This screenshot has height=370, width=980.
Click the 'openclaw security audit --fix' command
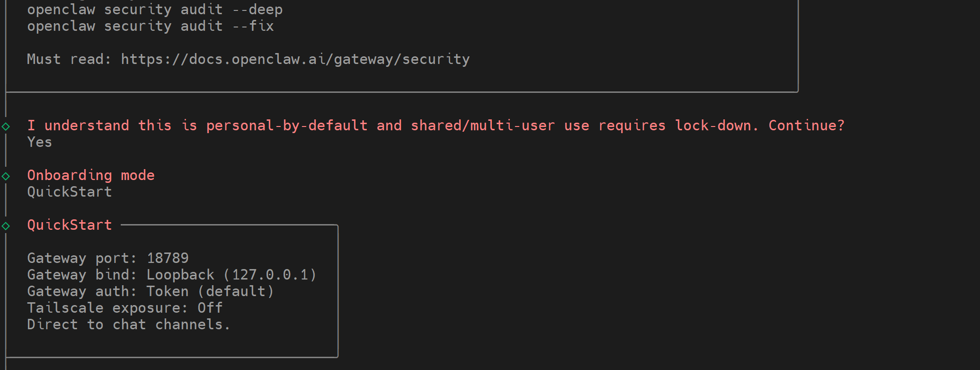click(151, 26)
